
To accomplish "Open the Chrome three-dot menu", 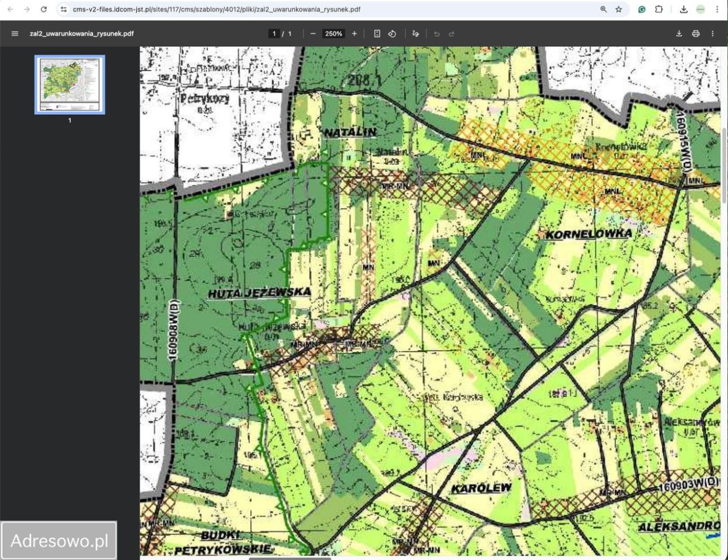I will (717, 9).
